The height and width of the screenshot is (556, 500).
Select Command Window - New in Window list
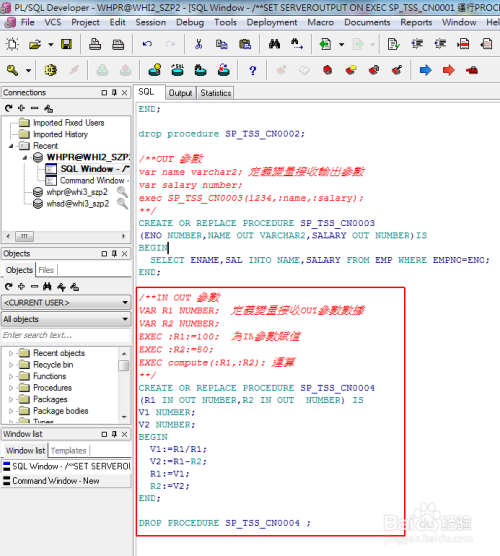pyautogui.click(x=66, y=481)
